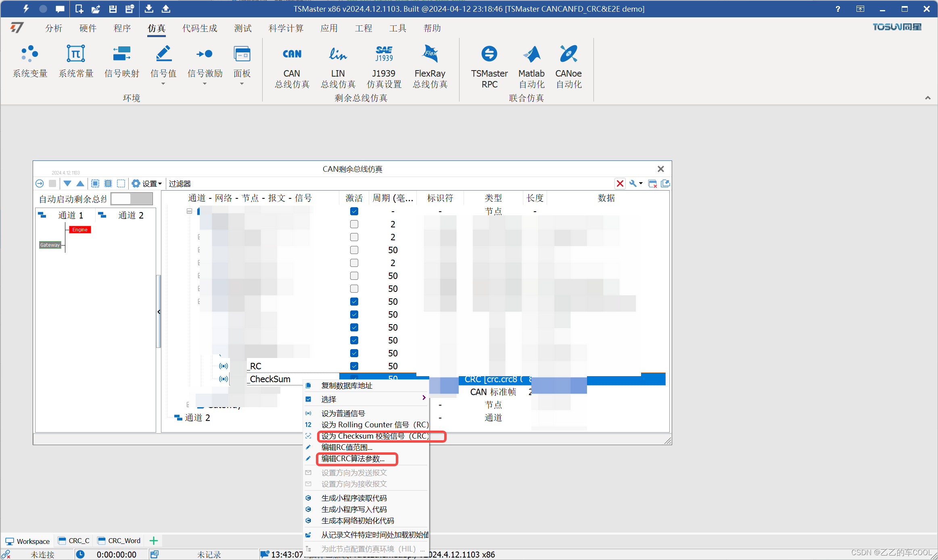Click the download import icon in title bar

[149, 8]
